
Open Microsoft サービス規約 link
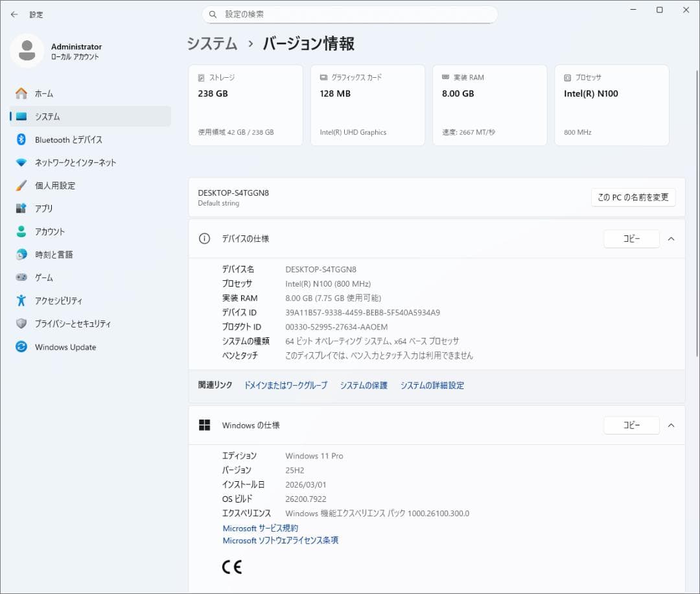tap(261, 528)
